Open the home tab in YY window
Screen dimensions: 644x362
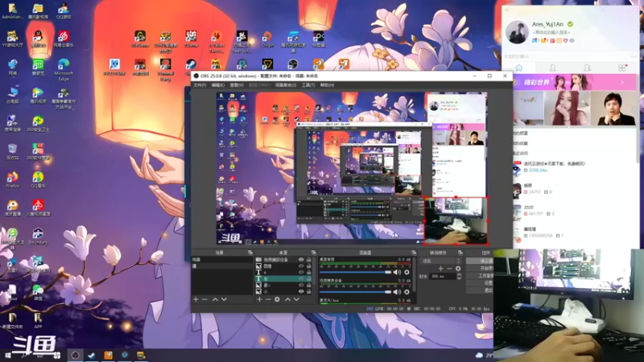518,68
